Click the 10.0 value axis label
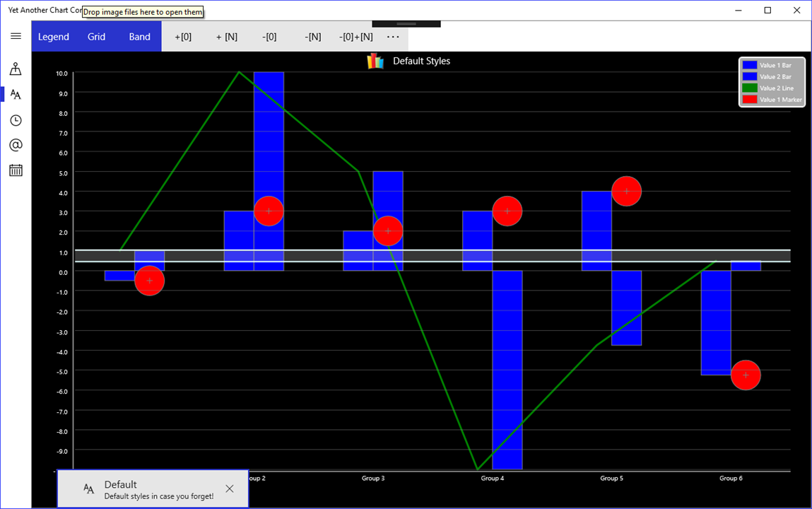Image resolution: width=812 pixels, height=509 pixels. click(x=61, y=74)
